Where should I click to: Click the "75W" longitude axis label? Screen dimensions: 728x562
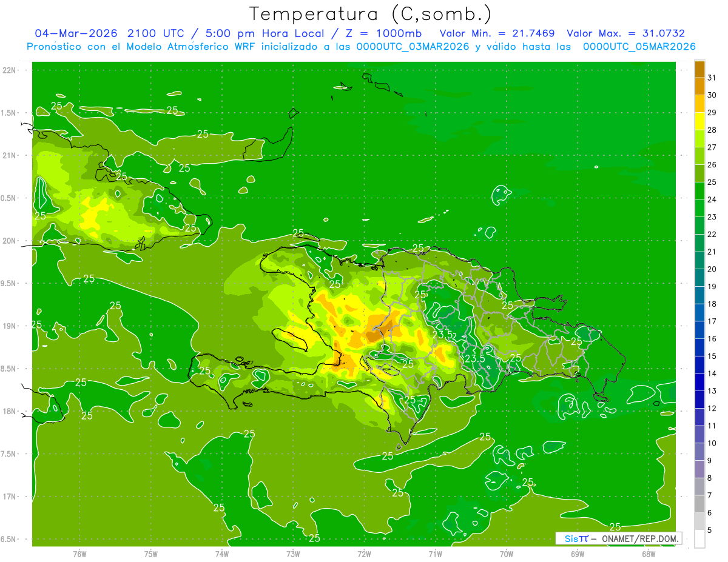coord(151,554)
